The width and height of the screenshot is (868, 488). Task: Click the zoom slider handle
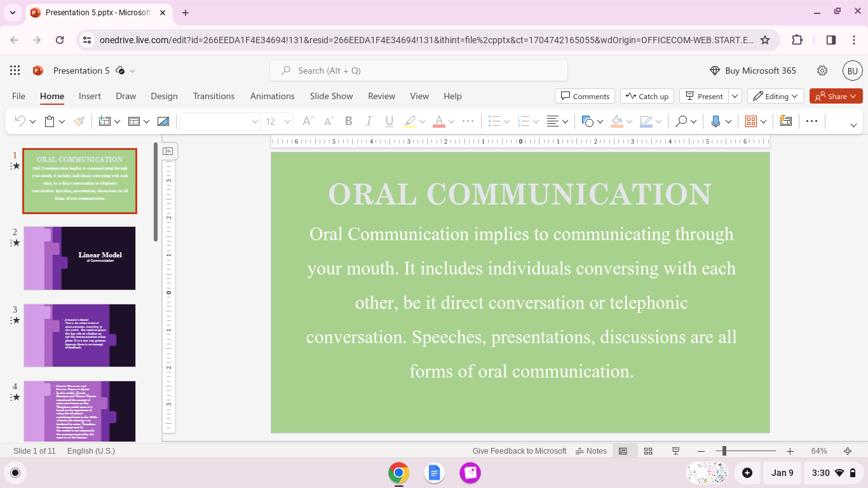(x=724, y=451)
